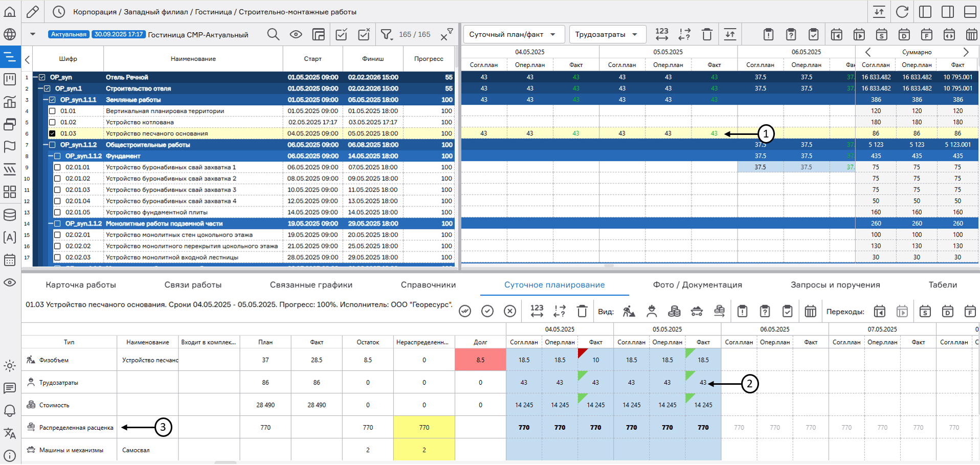Click the trash icon in the upper toolbar

[x=707, y=34]
